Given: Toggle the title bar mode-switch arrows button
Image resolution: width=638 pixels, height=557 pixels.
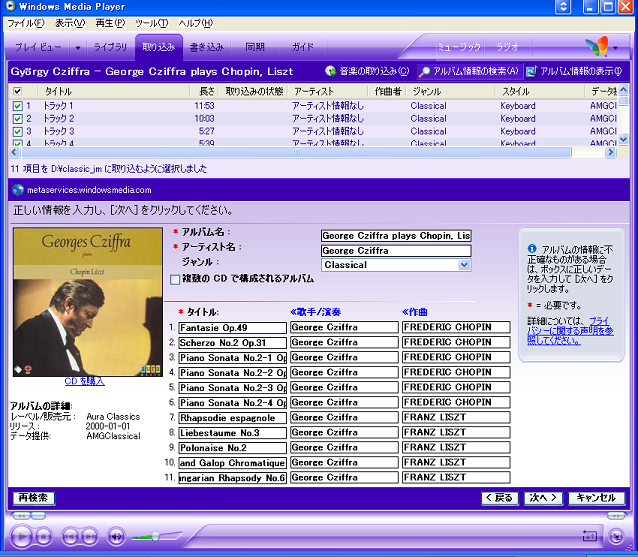Looking at the screenshot, I should [x=563, y=7].
